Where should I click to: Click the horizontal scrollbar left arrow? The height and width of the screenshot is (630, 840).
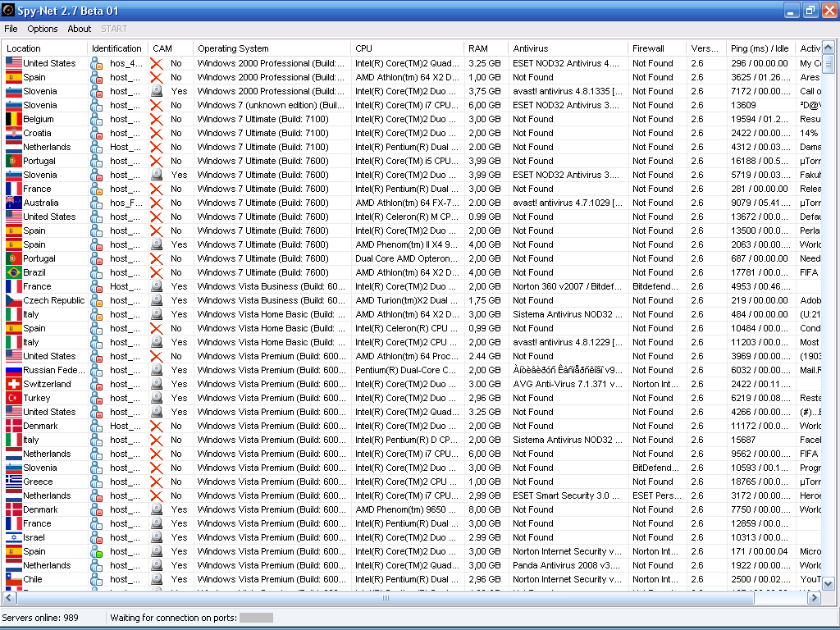pos(8,597)
